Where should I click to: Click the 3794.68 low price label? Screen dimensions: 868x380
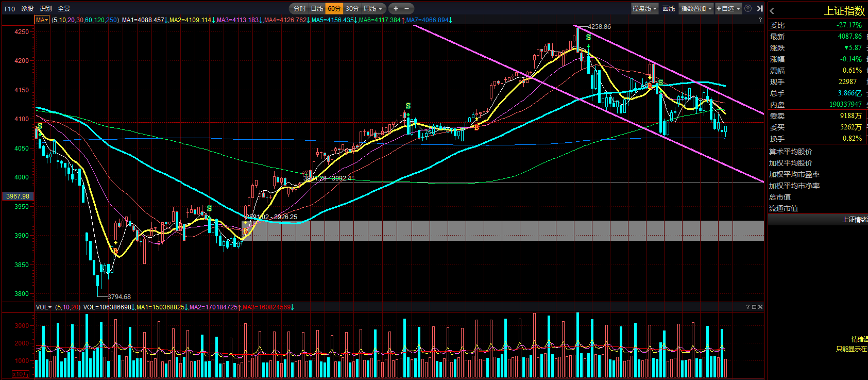coord(119,297)
